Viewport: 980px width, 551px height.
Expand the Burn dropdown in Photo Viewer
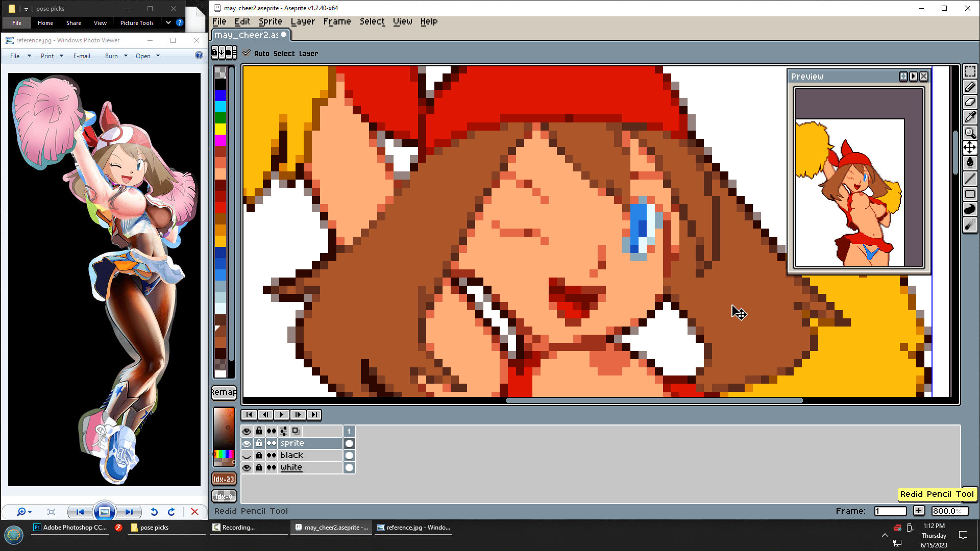(126, 56)
